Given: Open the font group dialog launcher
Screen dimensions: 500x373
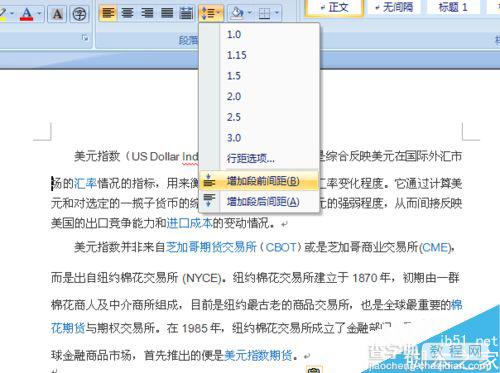Looking at the screenshot, I should click(85, 38).
